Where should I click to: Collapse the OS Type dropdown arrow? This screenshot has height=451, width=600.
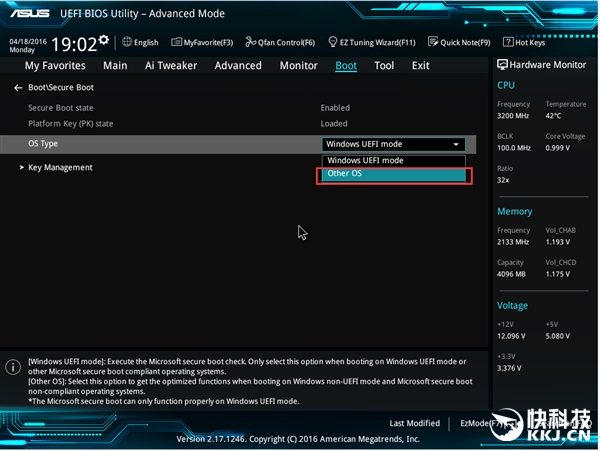[x=457, y=145]
